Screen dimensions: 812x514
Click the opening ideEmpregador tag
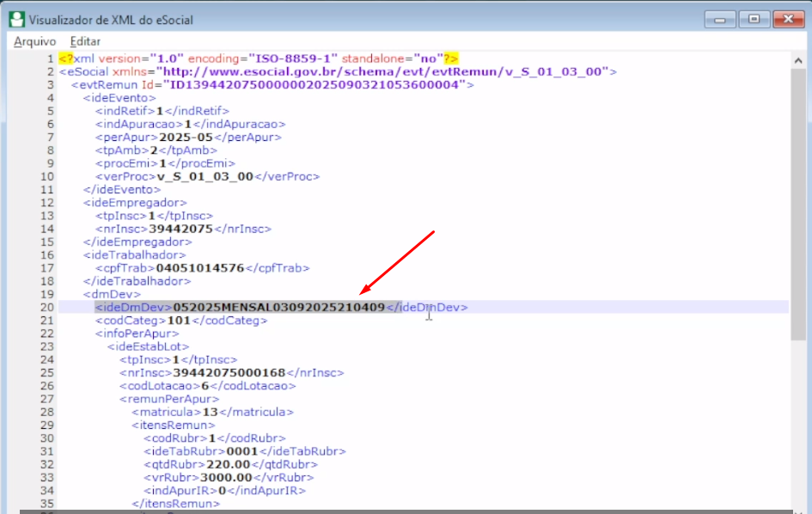pos(135,203)
